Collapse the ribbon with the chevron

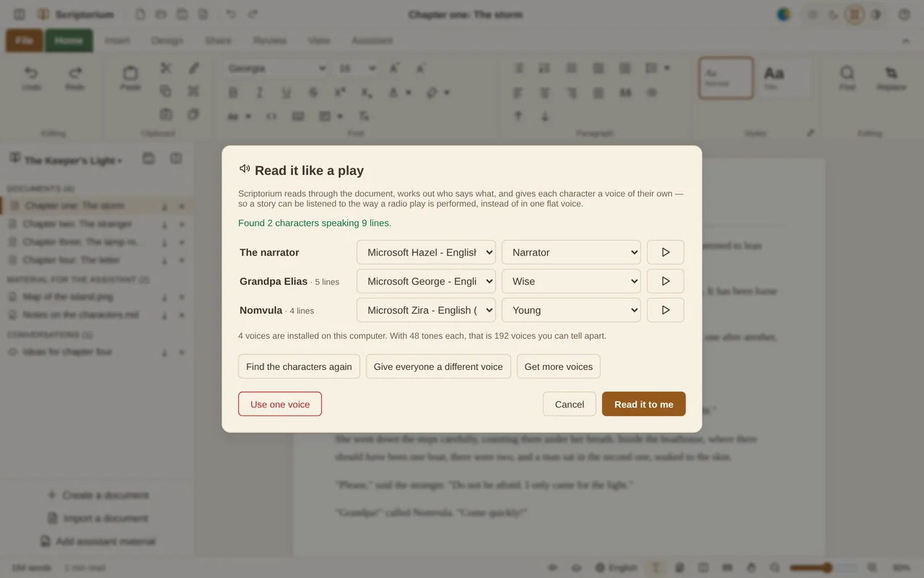tap(906, 40)
